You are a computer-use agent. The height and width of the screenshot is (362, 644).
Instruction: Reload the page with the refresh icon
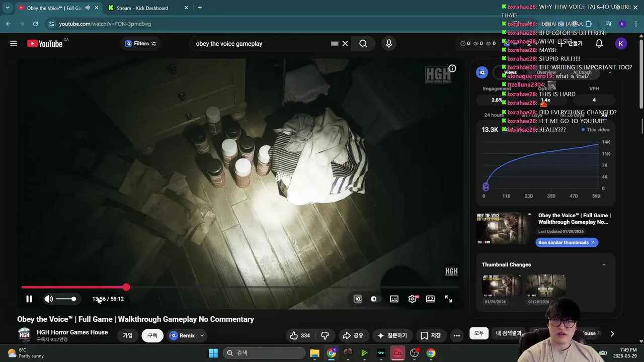coord(35,24)
